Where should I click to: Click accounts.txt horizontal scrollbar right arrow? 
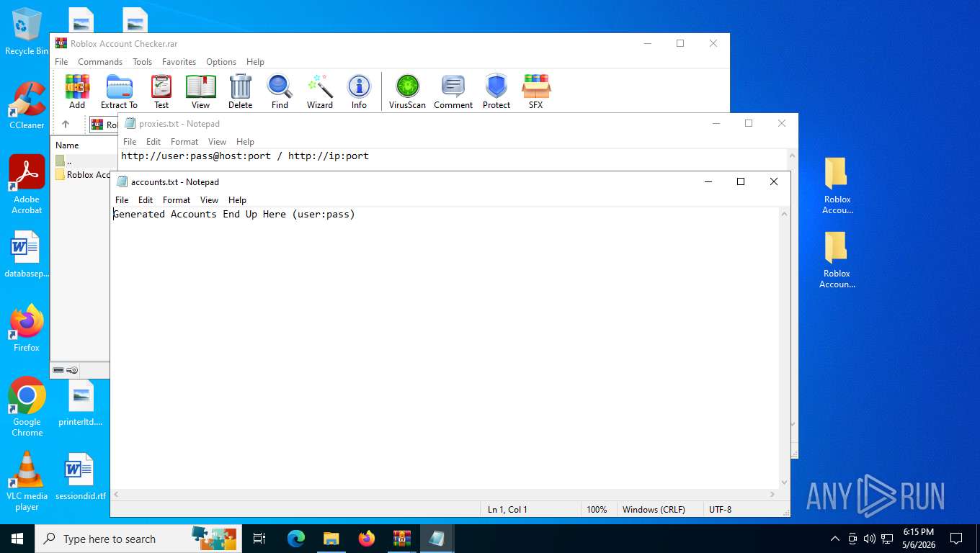[772, 495]
